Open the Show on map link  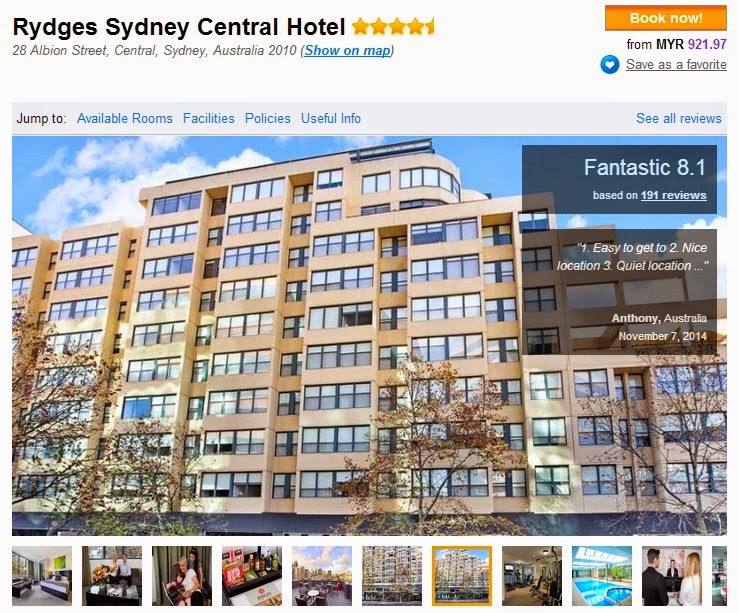(x=347, y=50)
